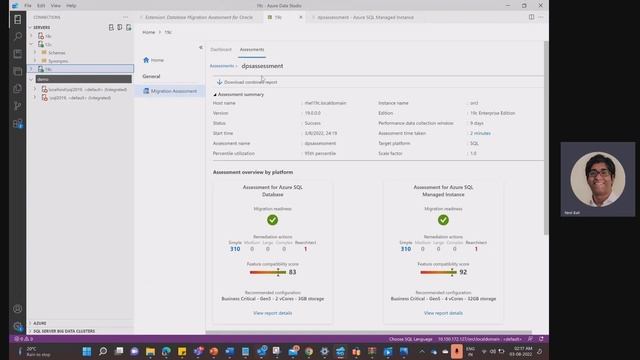Switch to the Dashboard tab
This screenshot has height=360, width=640.
221,49
